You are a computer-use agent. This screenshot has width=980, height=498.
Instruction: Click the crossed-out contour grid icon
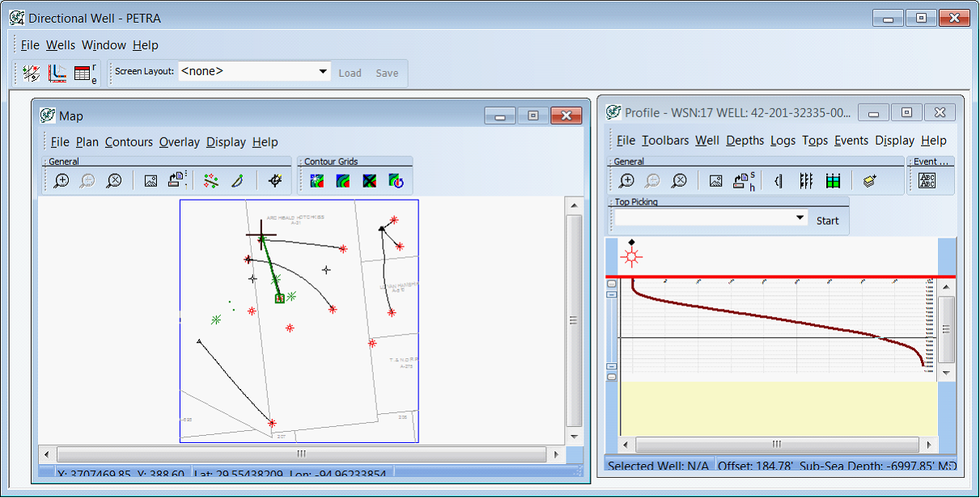tap(370, 181)
